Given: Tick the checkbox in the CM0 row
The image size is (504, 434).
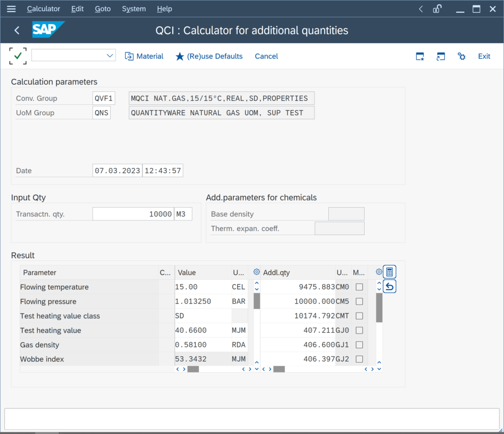Looking at the screenshot, I should (x=359, y=287).
